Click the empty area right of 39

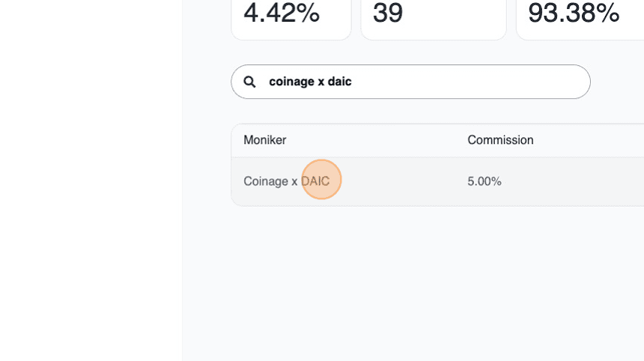tap(457, 15)
